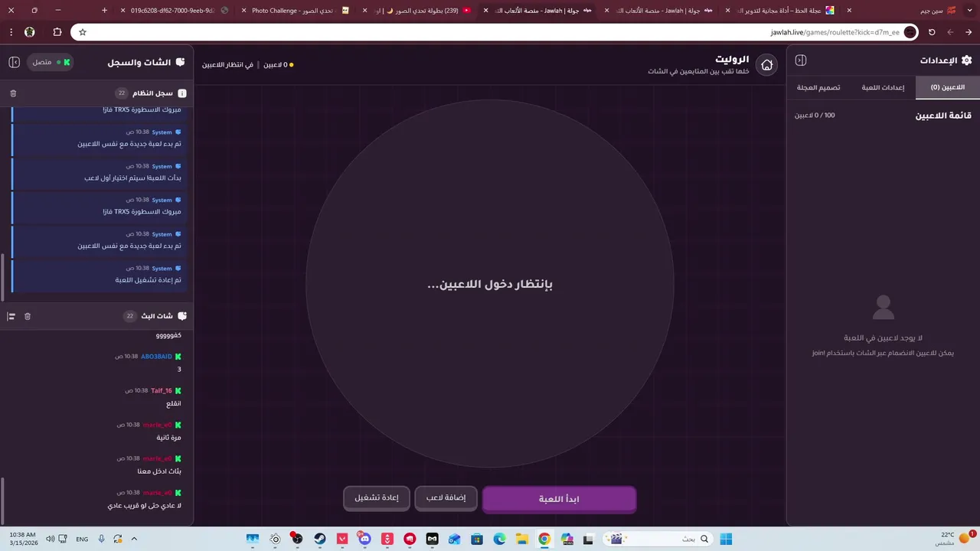
Task: Click the في انتظار اللاعبين status text
Action: [x=227, y=65]
